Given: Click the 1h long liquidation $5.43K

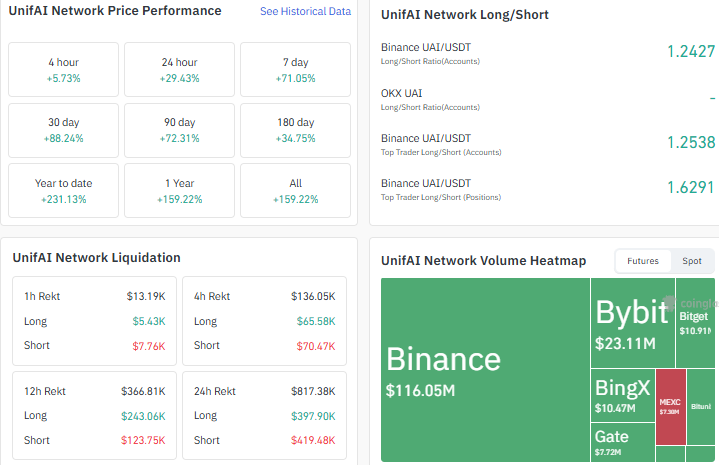Looking at the screenshot, I should (149, 321).
